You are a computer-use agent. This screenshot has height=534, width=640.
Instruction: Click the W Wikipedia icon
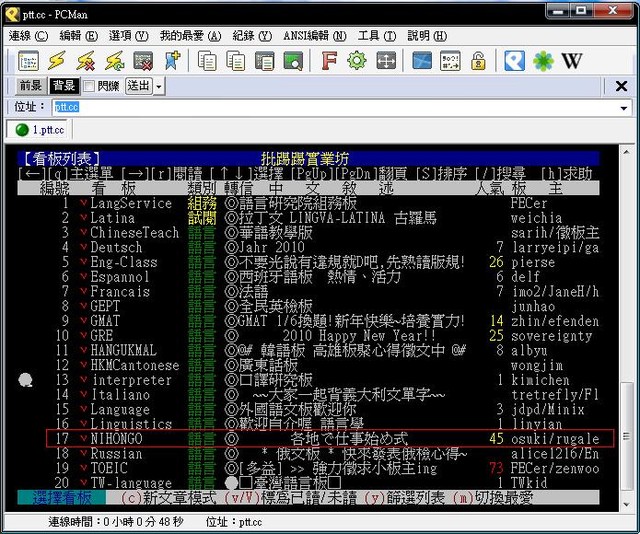pyautogui.click(x=572, y=61)
